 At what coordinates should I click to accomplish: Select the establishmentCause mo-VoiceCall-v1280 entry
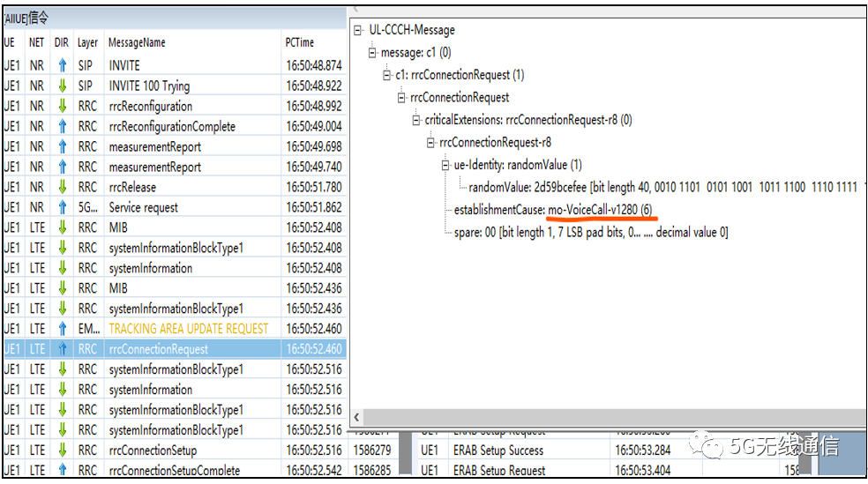[x=553, y=210]
